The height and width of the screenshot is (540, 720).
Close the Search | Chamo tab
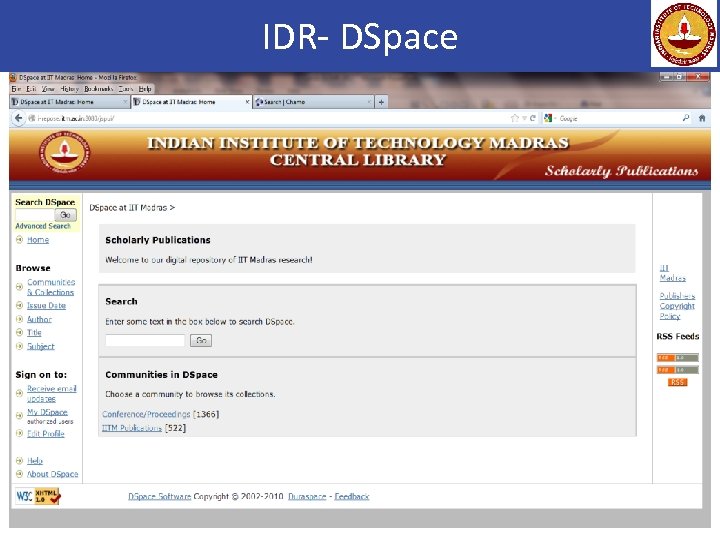point(369,102)
